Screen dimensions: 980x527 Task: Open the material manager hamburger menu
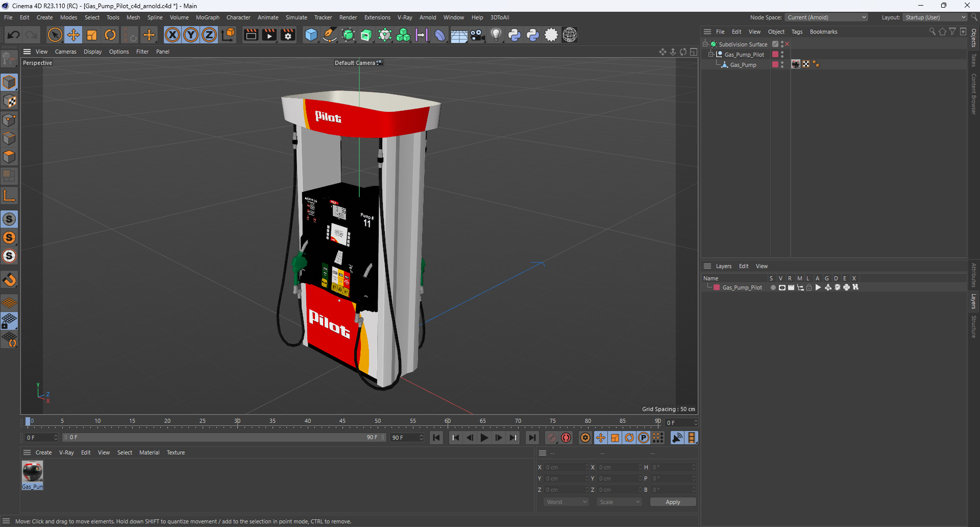click(27, 452)
